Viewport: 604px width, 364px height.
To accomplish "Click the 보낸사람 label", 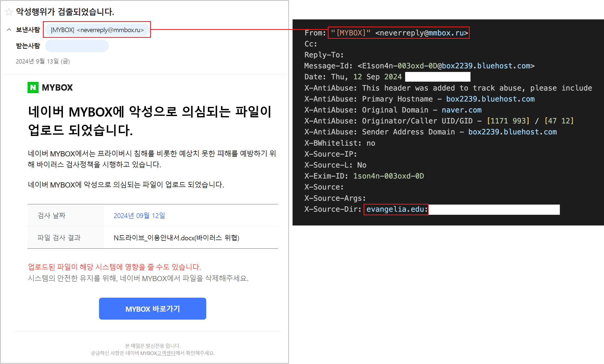I will coord(28,30).
